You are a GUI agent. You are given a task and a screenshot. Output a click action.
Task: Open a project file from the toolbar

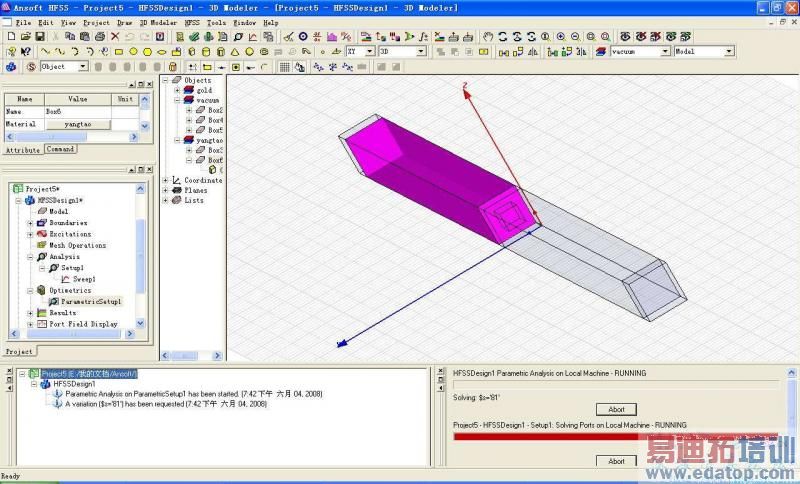point(26,37)
